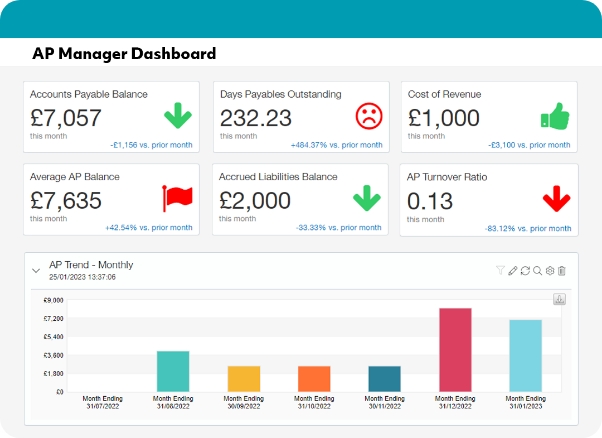Screen dimensions: 602x438
Task: Click the +484.37% vs. prior month link
Action: pyautogui.click(x=336, y=145)
